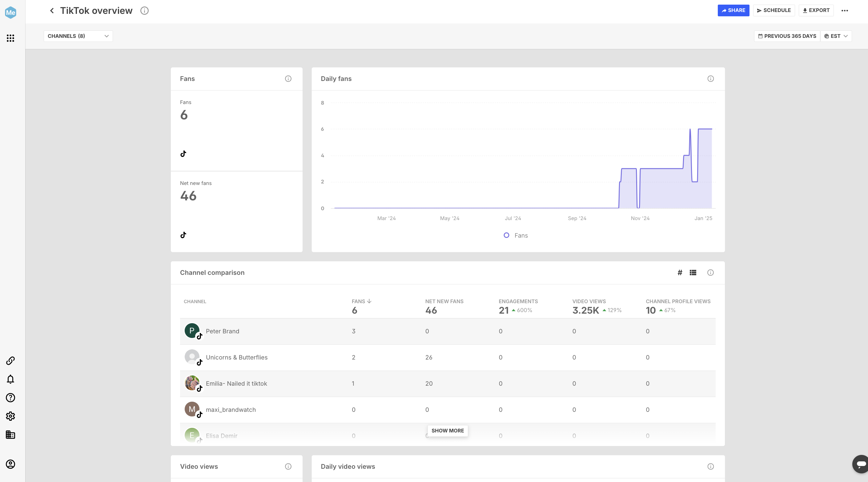Click the SCHEDULE button
Image resolution: width=868 pixels, height=482 pixels.
pos(774,10)
